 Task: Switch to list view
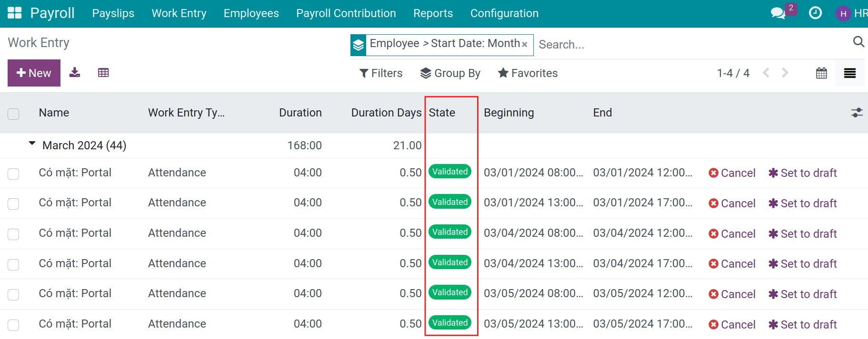pyautogui.click(x=850, y=73)
